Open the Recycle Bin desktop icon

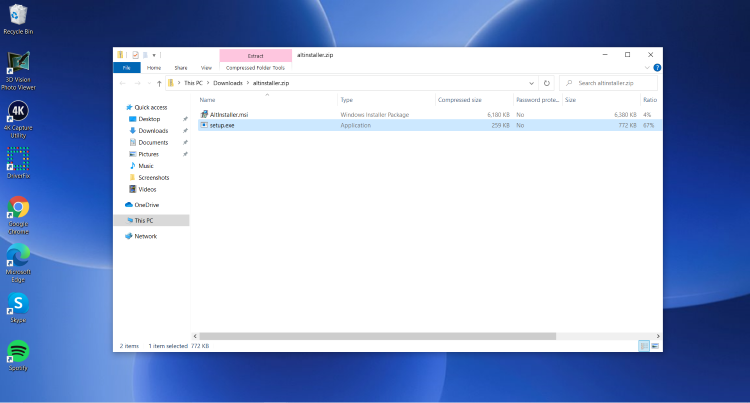(x=18, y=19)
